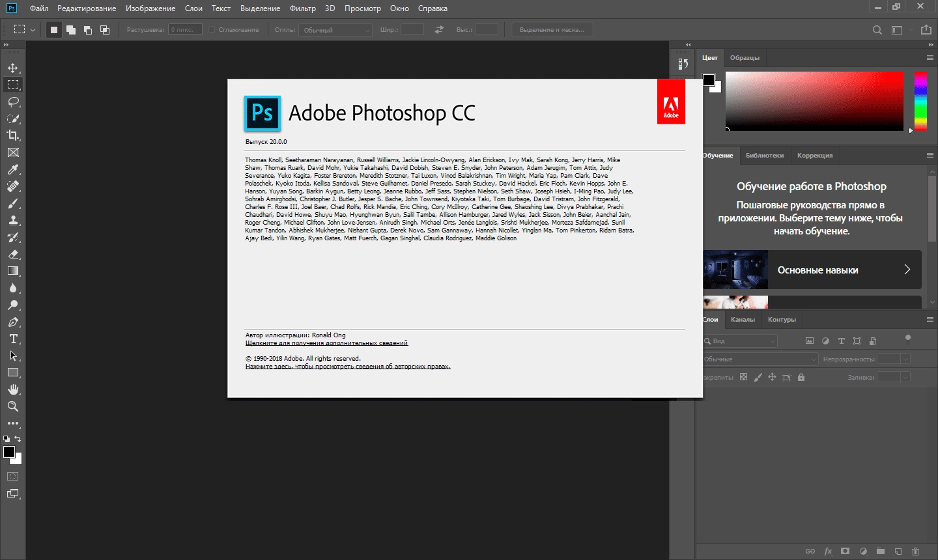Open the Edit Toolbar three-dots menu
The height and width of the screenshot is (560, 938).
tap(13, 423)
